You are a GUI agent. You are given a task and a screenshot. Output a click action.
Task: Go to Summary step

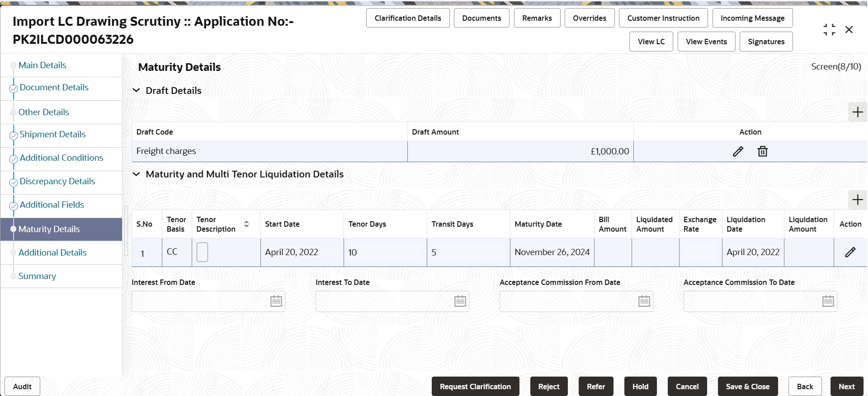click(37, 276)
